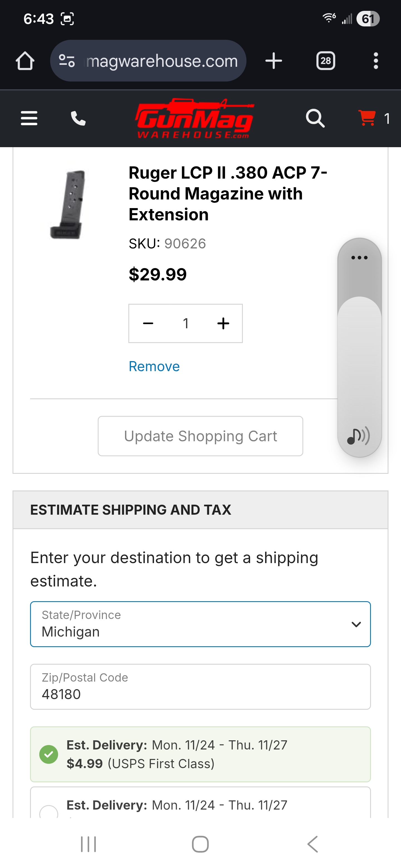Open the site search magnifier

[x=315, y=118]
